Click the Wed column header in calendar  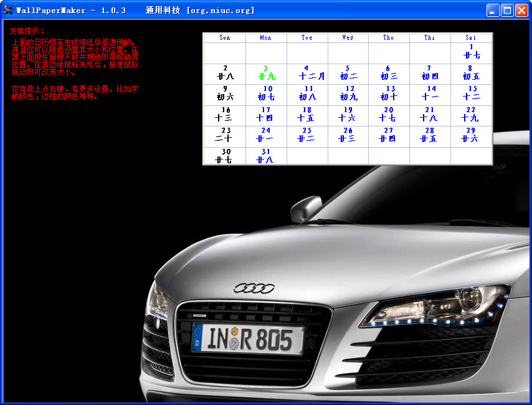click(348, 37)
